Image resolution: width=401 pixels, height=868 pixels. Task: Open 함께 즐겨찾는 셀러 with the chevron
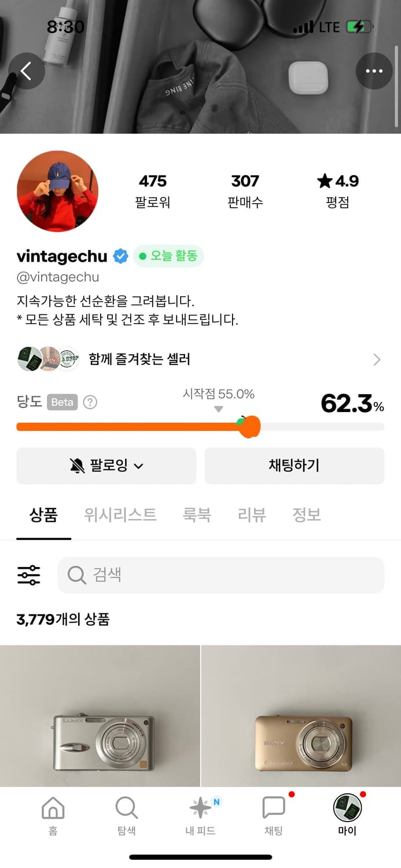pyautogui.click(x=377, y=359)
